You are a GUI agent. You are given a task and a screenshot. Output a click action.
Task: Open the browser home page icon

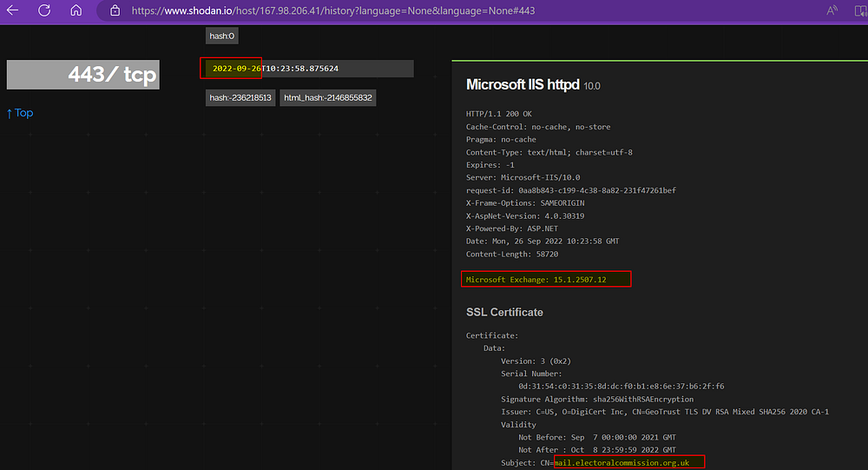coord(76,10)
